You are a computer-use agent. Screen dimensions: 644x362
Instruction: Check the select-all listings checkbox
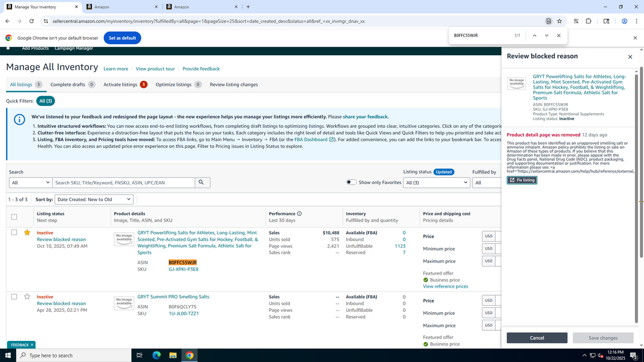[x=14, y=217]
